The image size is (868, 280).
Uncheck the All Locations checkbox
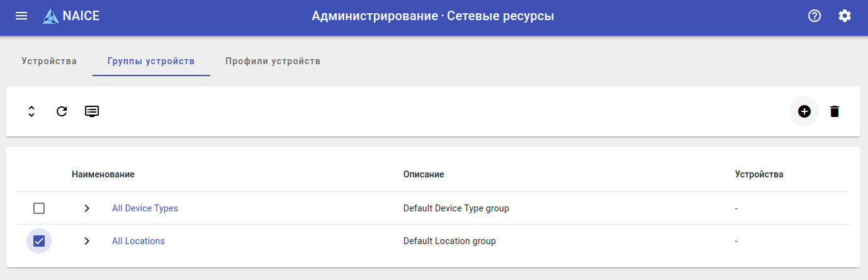pos(39,241)
